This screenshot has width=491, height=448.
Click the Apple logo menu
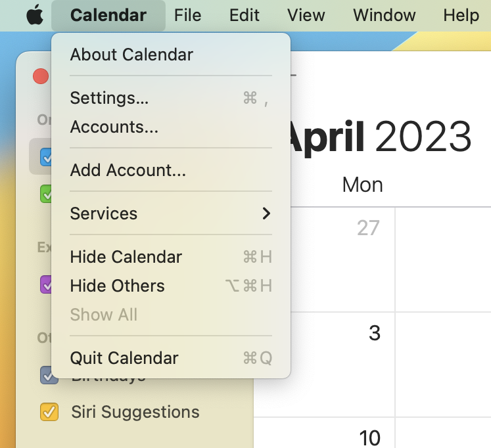pyautogui.click(x=34, y=15)
